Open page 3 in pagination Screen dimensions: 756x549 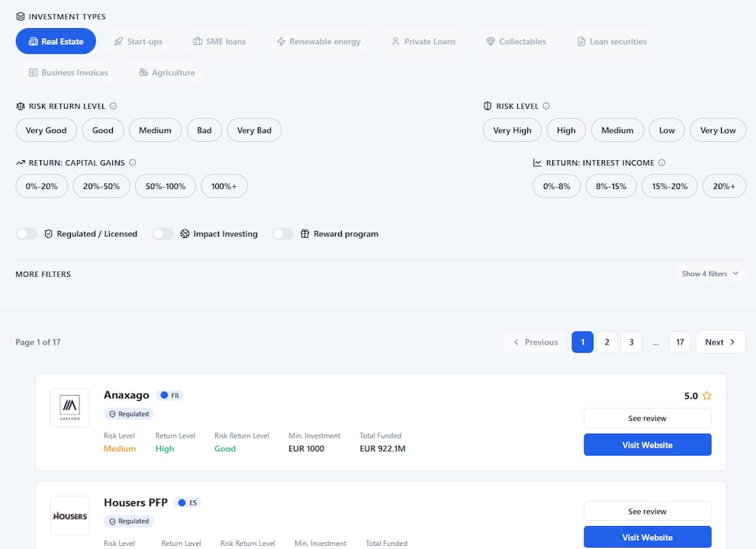(631, 342)
